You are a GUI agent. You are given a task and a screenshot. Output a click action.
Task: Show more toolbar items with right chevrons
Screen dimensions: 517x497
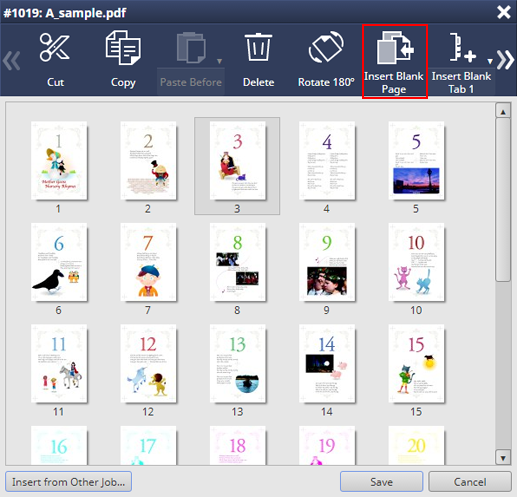(505, 60)
